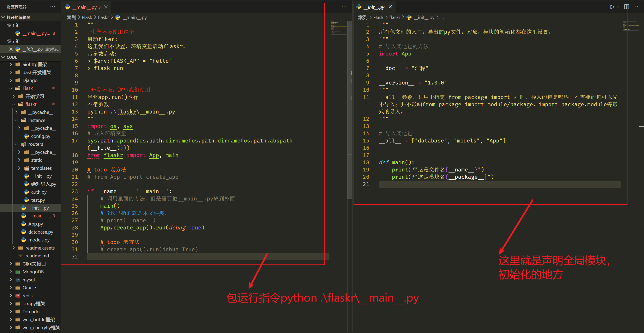Open readme.md in the explorer
Image resolution: width=644 pixels, height=333 pixels.
point(37,256)
